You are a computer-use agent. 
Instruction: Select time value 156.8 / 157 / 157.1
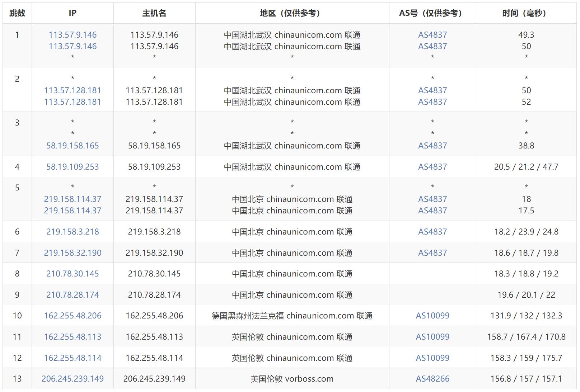(x=526, y=379)
